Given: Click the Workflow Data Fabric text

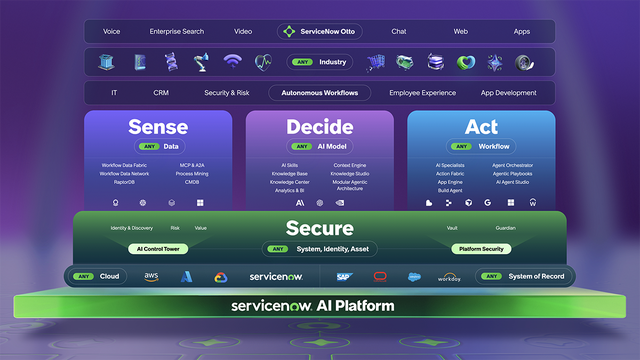Looking at the screenshot, I should click(124, 165).
